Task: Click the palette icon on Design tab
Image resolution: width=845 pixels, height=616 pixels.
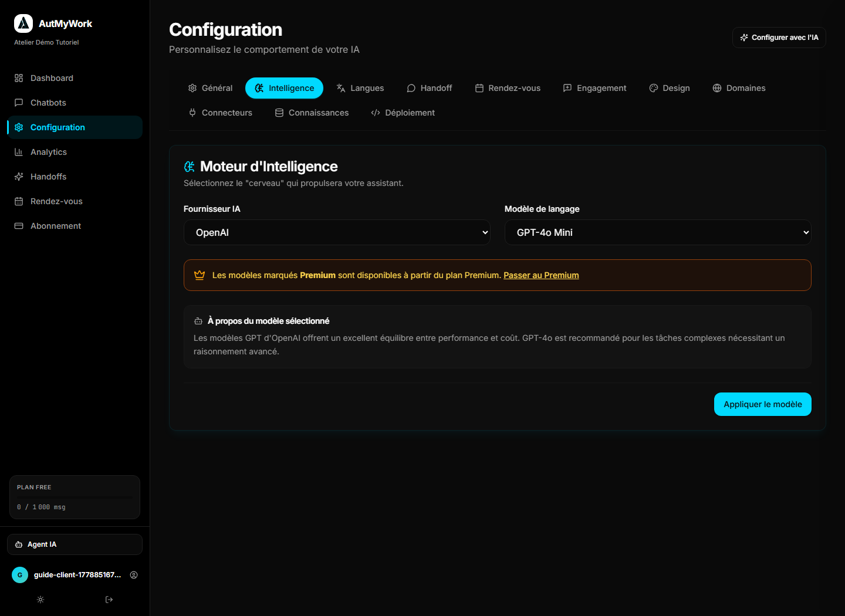Action: (654, 88)
